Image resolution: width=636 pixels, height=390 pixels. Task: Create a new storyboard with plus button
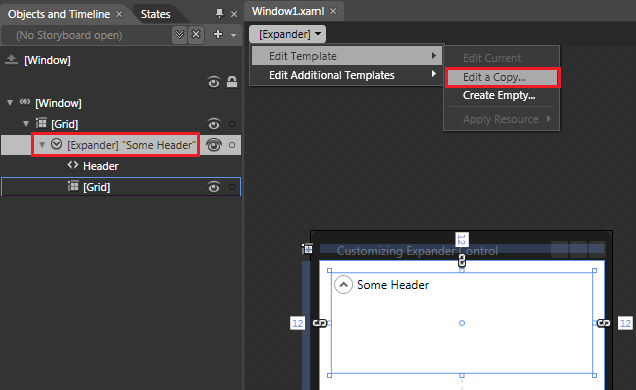point(218,34)
